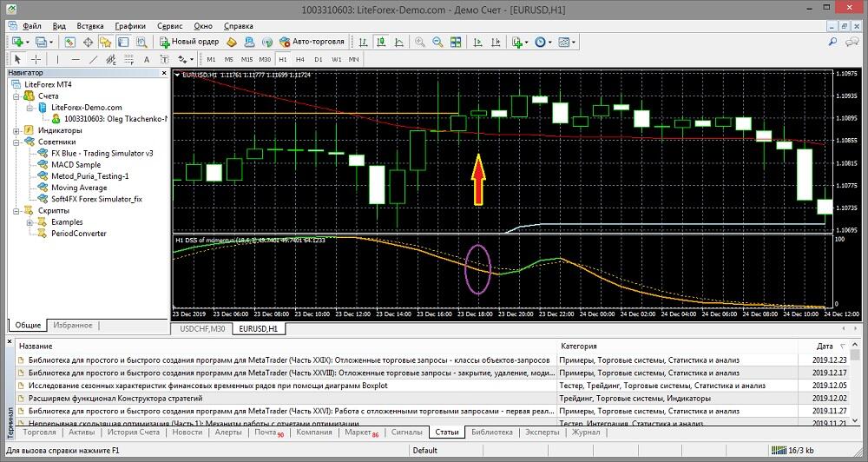Expand the Examples scripts folder
This screenshot has height=462, width=868.
point(30,222)
